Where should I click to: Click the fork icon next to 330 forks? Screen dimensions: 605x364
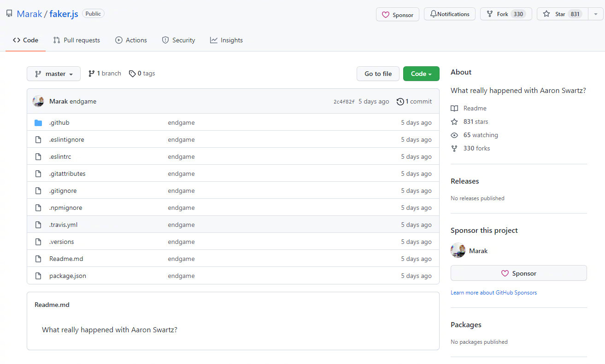tap(455, 148)
